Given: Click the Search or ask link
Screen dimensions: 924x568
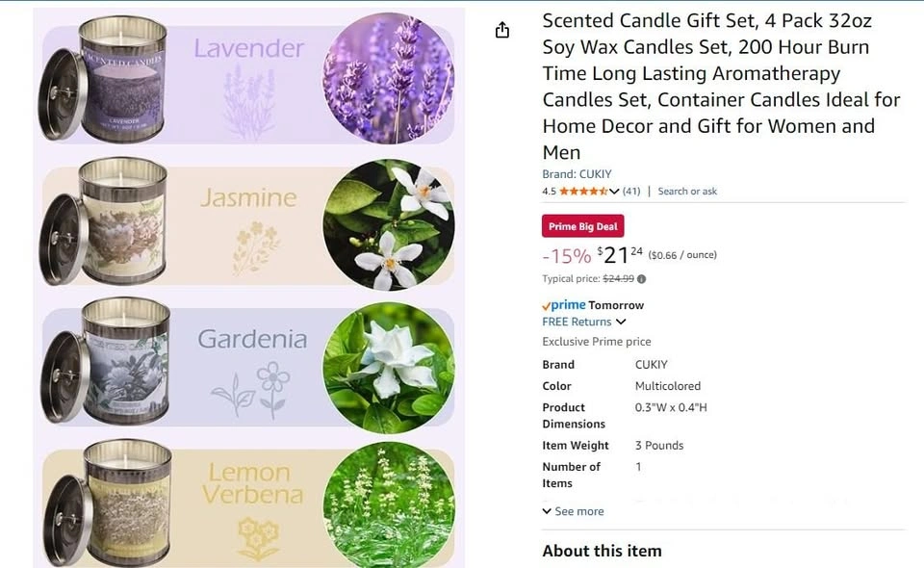Looking at the screenshot, I should [687, 191].
